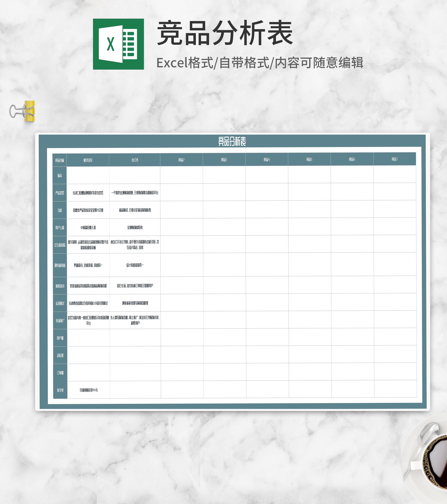447x504 pixels.
Task: Select the 转化率 row label
Action: [60, 390]
